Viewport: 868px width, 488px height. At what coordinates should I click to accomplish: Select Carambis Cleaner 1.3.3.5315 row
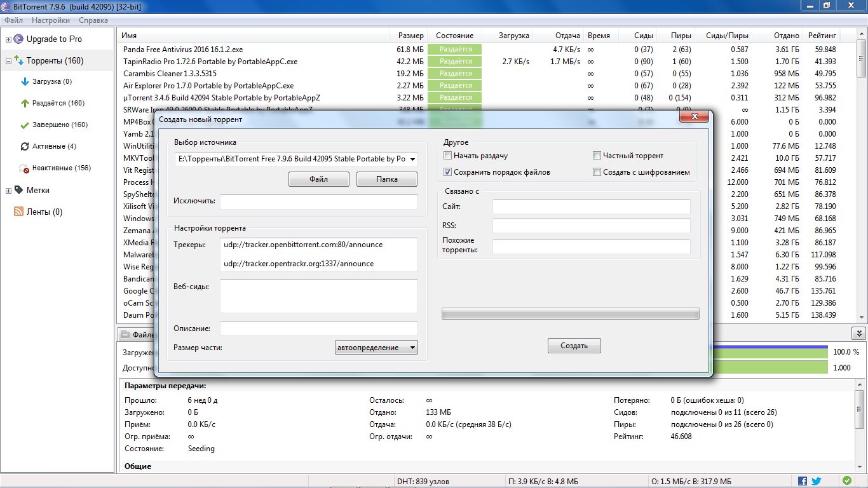487,74
